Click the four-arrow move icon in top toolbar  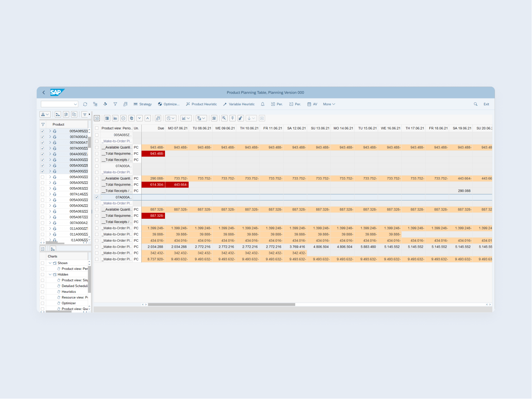(x=105, y=104)
